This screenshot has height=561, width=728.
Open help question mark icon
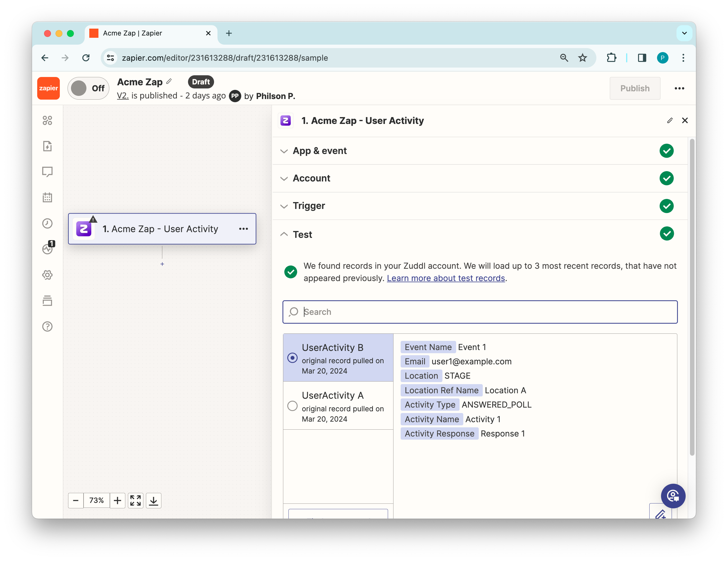[x=47, y=326]
